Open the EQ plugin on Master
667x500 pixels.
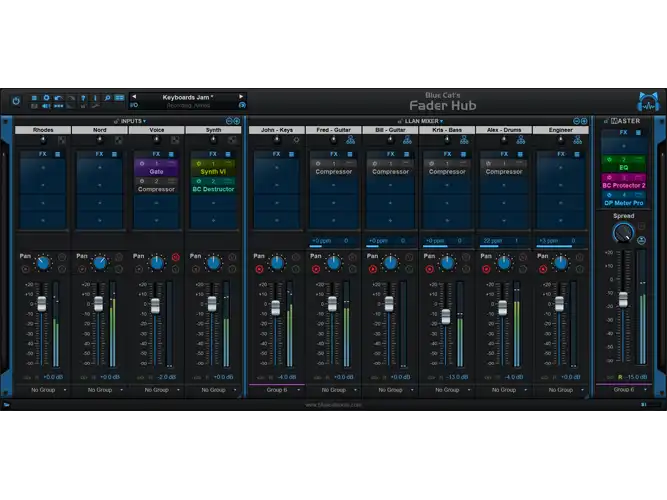(624, 164)
